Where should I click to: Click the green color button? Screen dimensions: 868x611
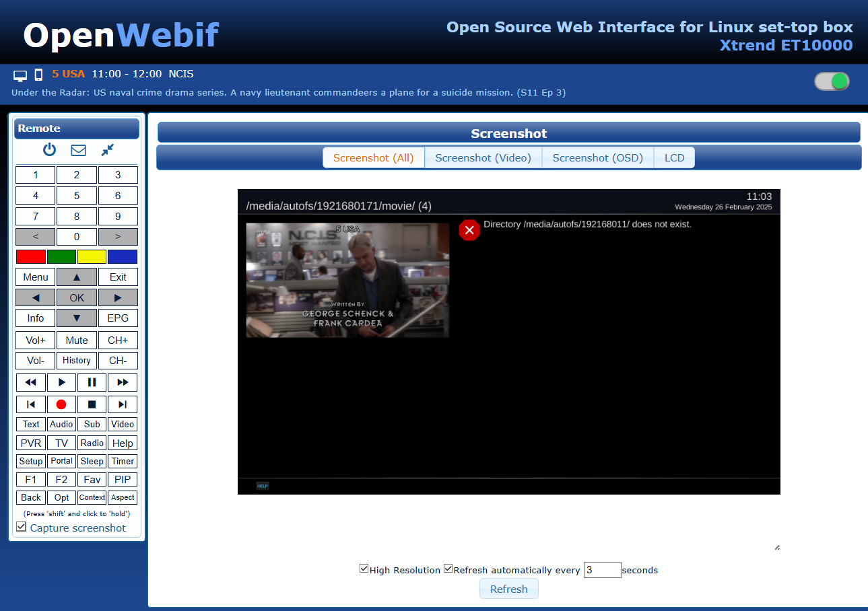pyautogui.click(x=61, y=256)
